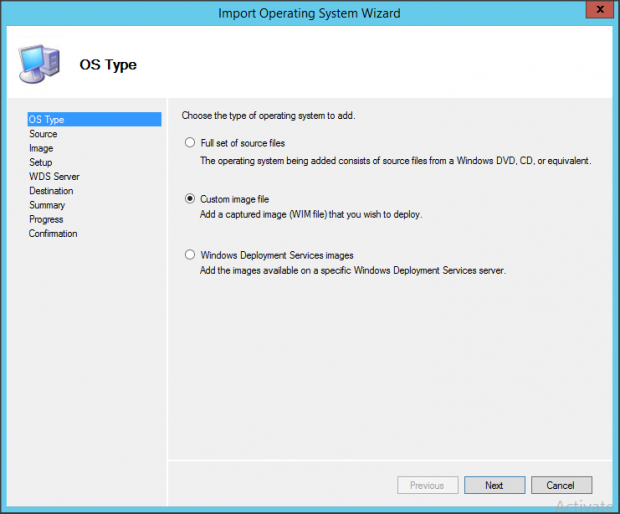
Task: Select the OS Type step in sidebar
Action: 47,120
